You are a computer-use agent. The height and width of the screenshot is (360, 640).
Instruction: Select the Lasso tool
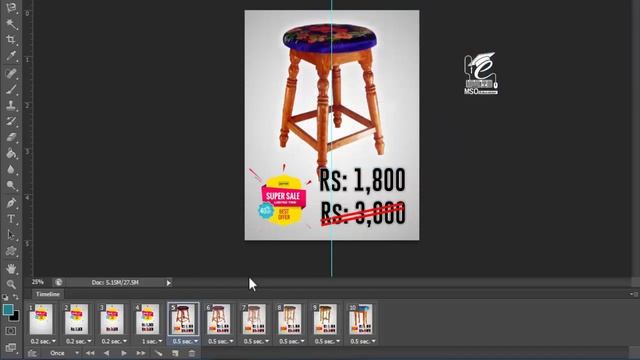click(11, 7)
